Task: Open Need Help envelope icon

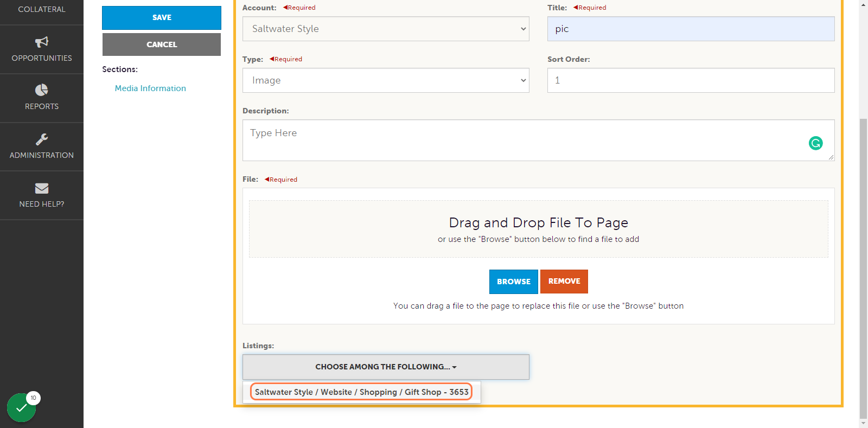Action: [42, 188]
